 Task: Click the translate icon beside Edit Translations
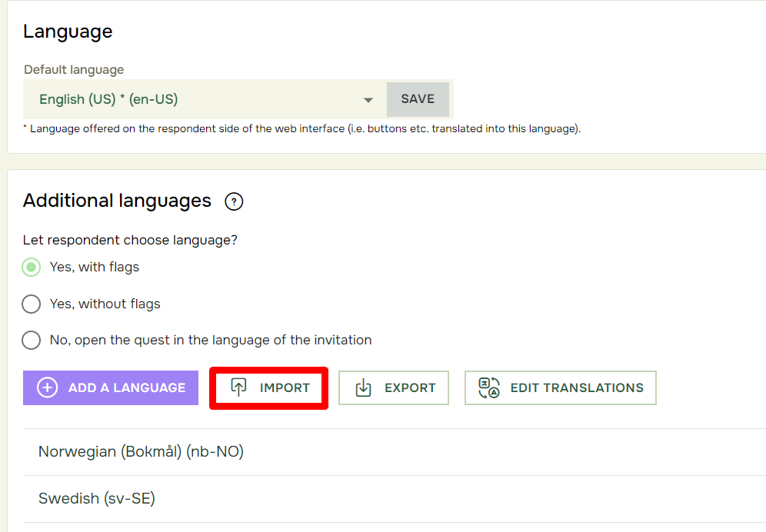click(489, 388)
